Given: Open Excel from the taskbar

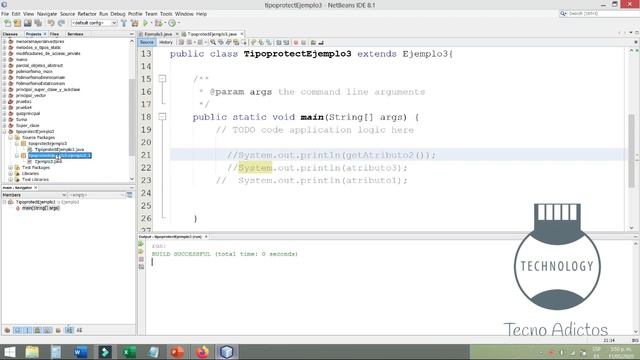Looking at the screenshot, I should click(129, 352).
